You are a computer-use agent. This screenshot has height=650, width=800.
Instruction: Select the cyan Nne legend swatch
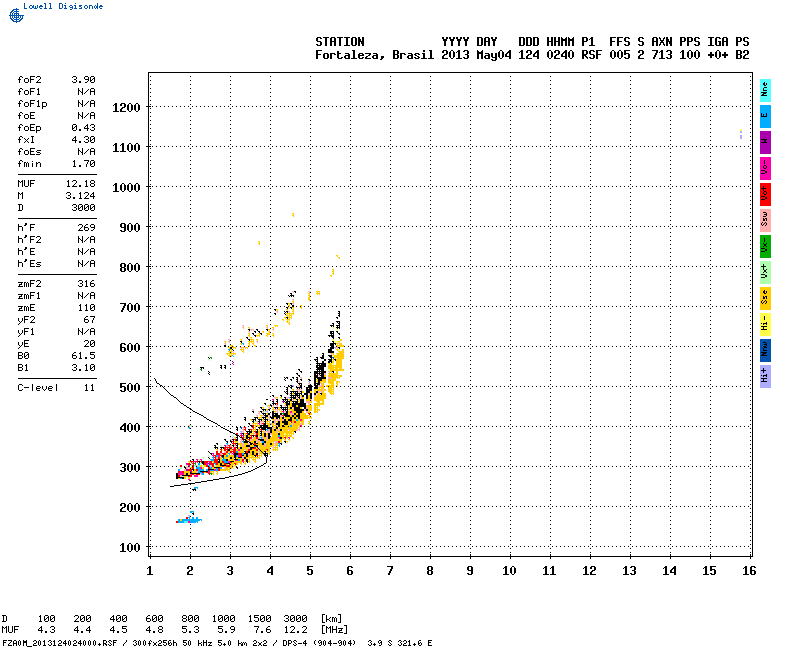tap(765, 90)
